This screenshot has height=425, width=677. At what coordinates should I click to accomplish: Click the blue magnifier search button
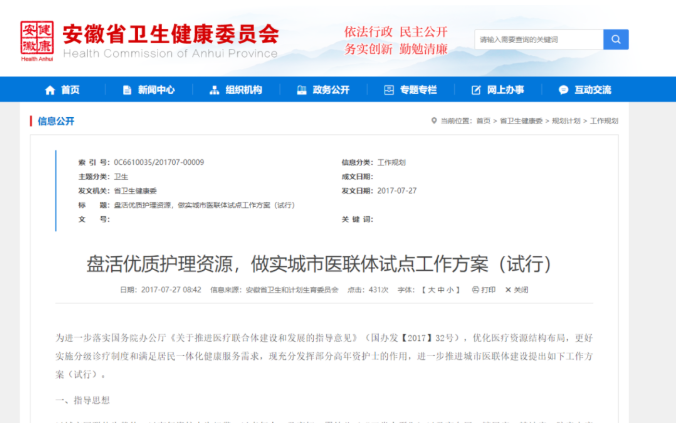616,39
